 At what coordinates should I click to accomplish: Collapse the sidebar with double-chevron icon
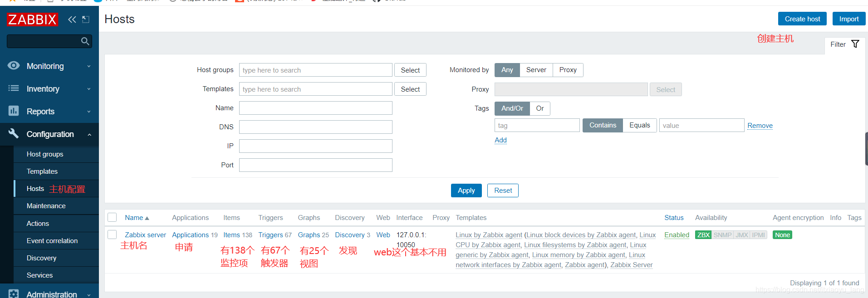pos(72,20)
